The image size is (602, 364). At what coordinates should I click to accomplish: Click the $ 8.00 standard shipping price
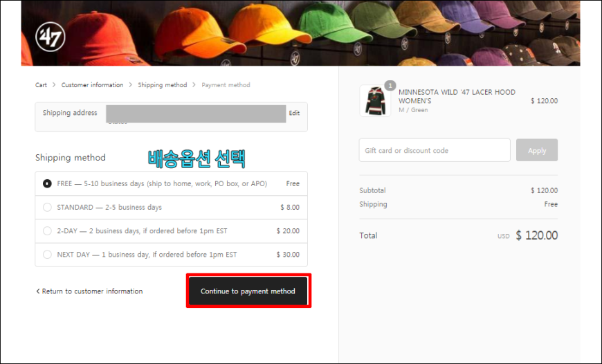(290, 208)
